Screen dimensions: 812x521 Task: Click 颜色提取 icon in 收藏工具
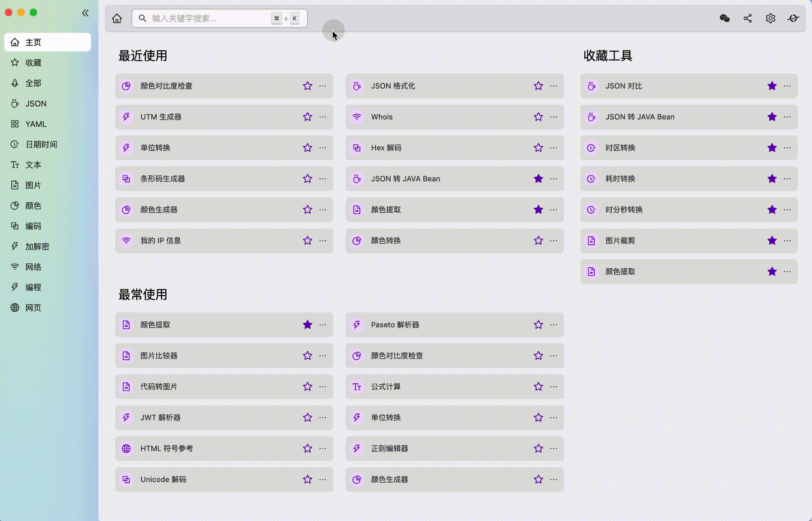(591, 271)
